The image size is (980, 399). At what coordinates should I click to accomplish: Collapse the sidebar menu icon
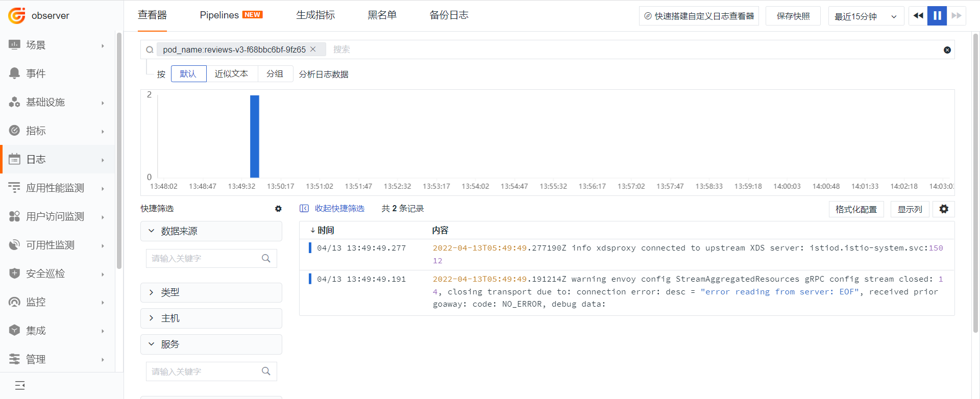point(20,386)
